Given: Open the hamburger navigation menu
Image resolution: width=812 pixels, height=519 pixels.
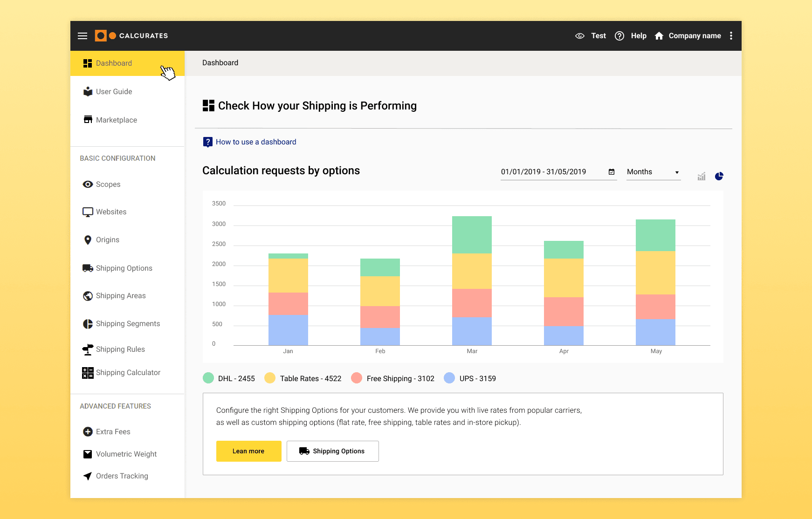Looking at the screenshot, I should coord(83,36).
